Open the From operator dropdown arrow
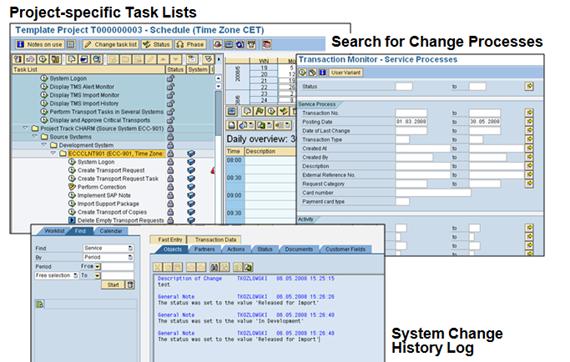 coord(98,266)
